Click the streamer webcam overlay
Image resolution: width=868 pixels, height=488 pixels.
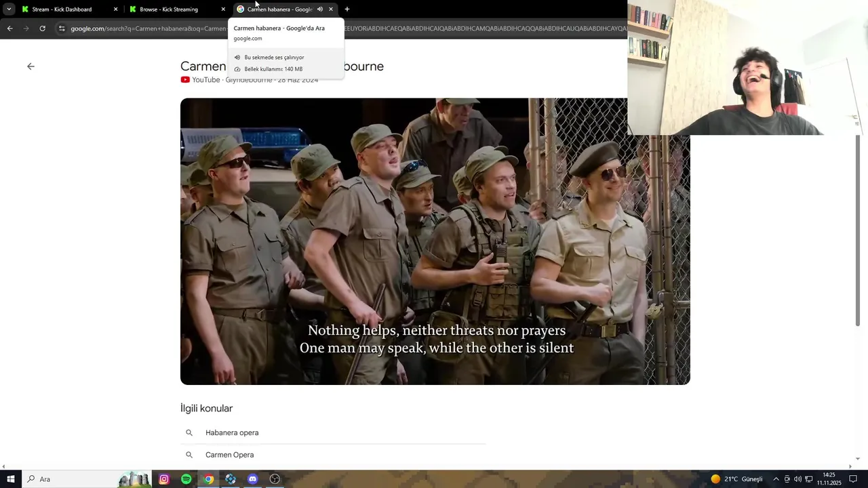click(747, 68)
